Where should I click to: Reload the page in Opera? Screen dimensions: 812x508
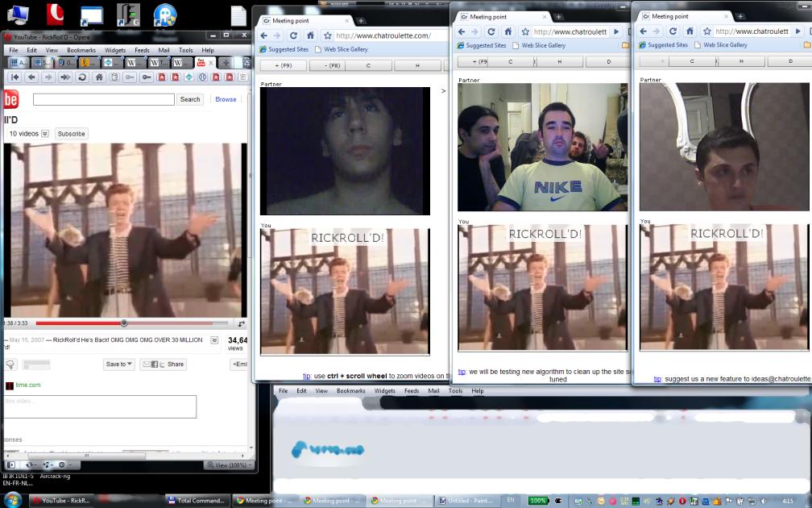[x=82, y=77]
